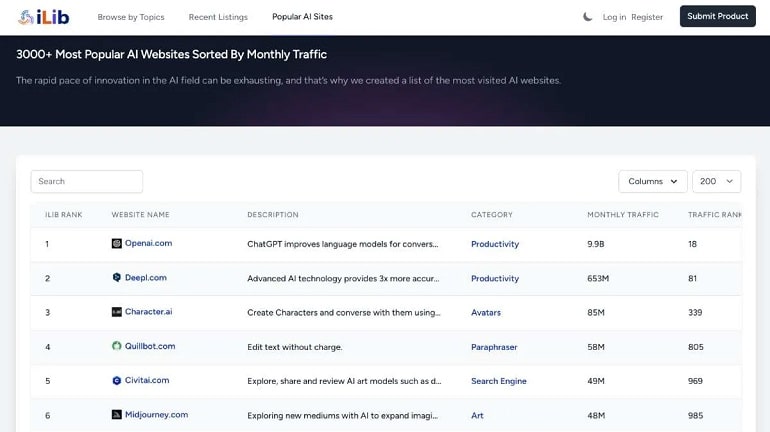770x432 pixels.
Task: Click the Character.ai favicon icon
Action: click(x=116, y=312)
